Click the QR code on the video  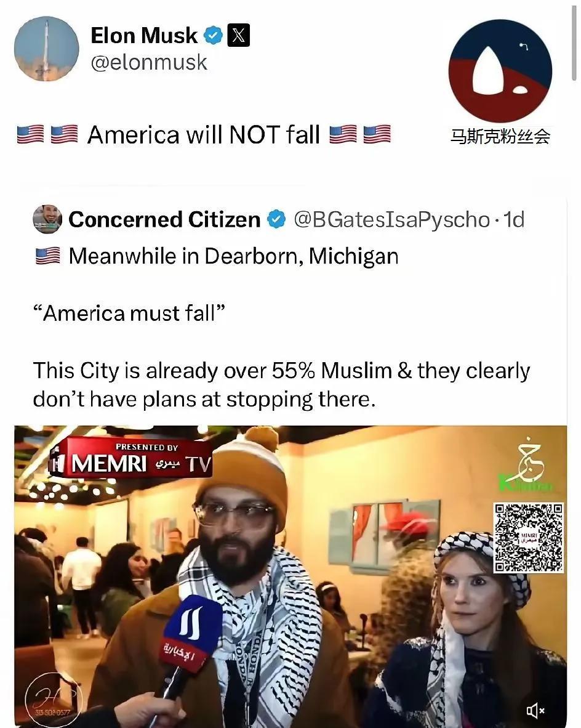click(528, 538)
